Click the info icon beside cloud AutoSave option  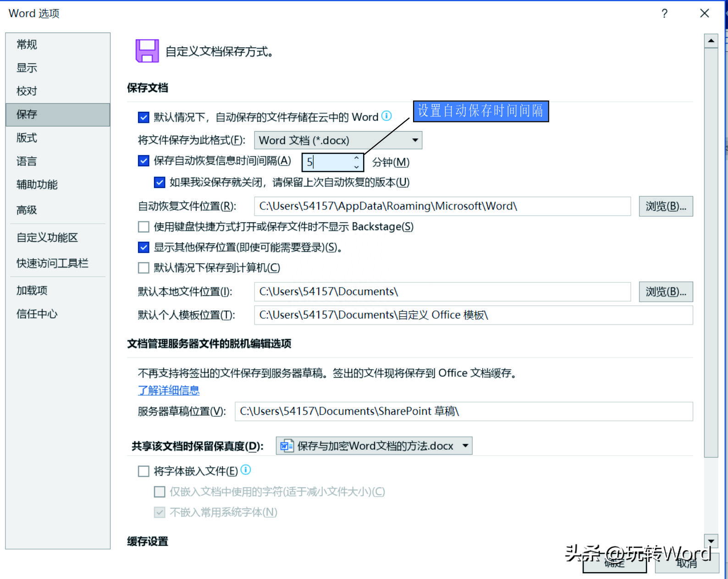(x=386, y=116)
